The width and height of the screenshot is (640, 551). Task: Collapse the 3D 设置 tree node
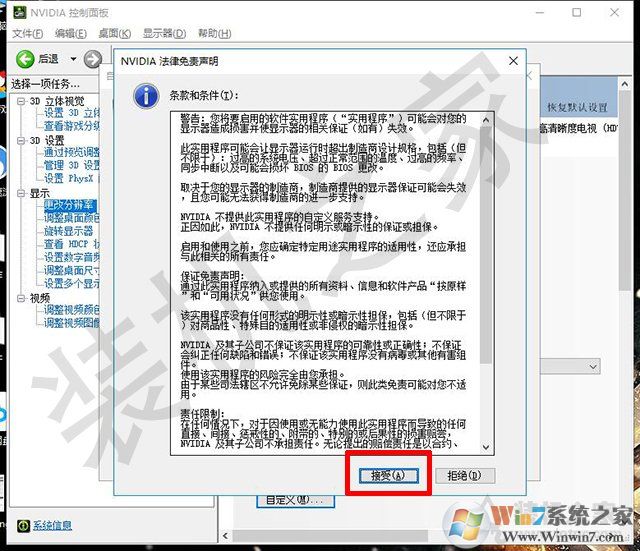tap(20, 141)
